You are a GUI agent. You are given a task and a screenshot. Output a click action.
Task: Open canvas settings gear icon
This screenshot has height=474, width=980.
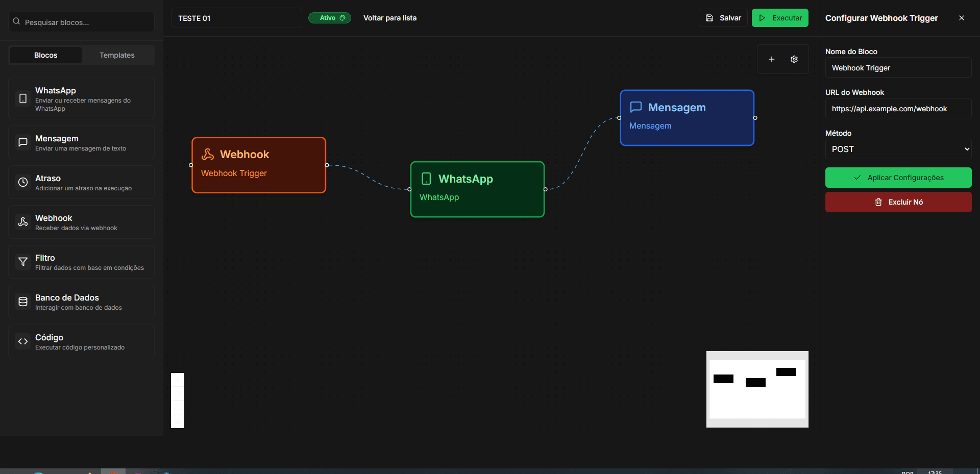[x=794, y=59]
